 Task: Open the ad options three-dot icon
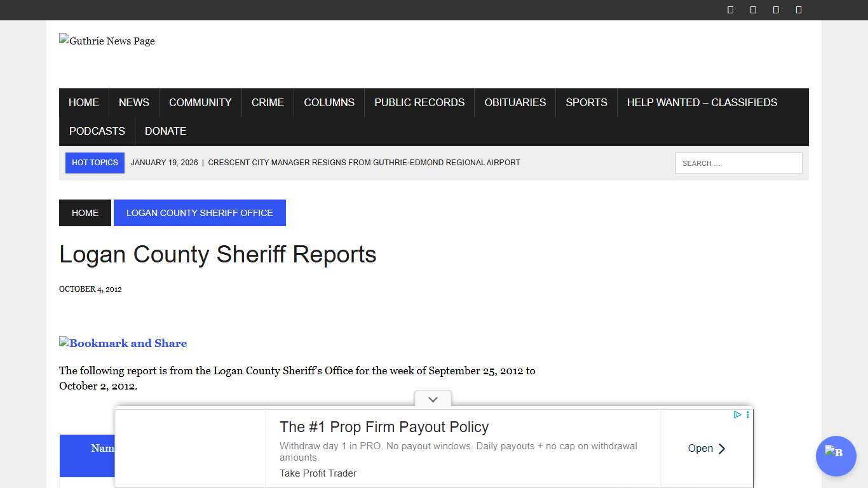748,414
